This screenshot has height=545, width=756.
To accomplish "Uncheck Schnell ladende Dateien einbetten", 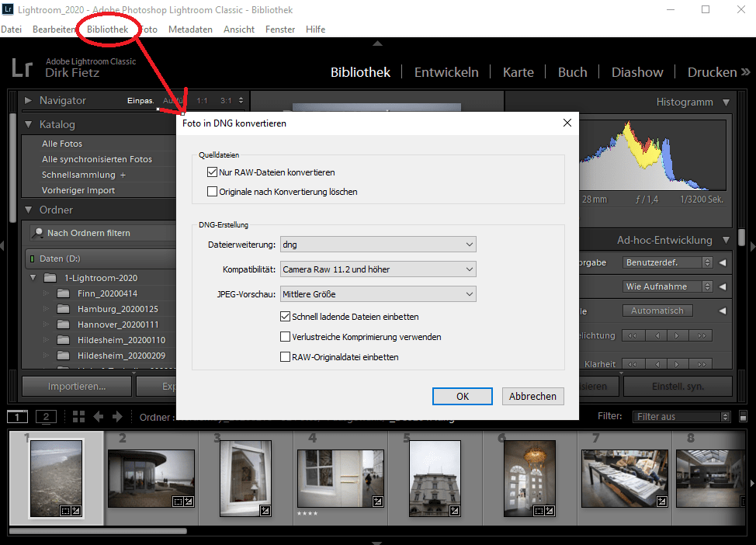I will coord(285,317).
